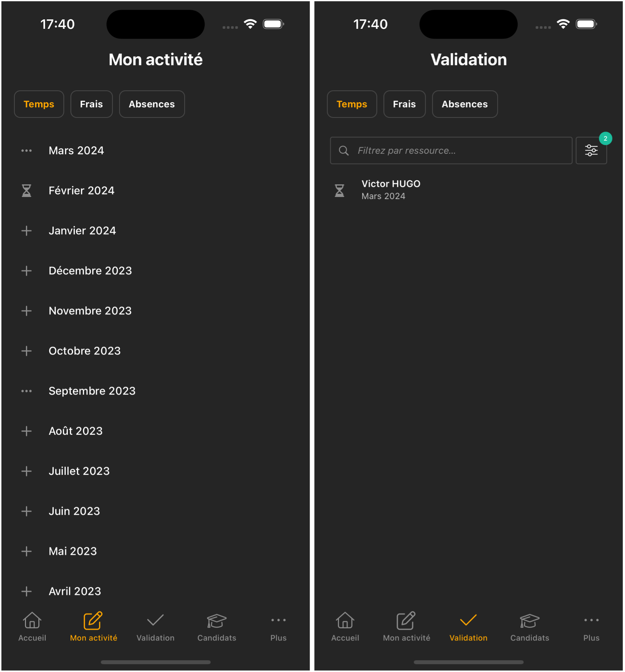
Task: Open the Septembre 2023 timesheet row
Action: click(x=155, y=391)
